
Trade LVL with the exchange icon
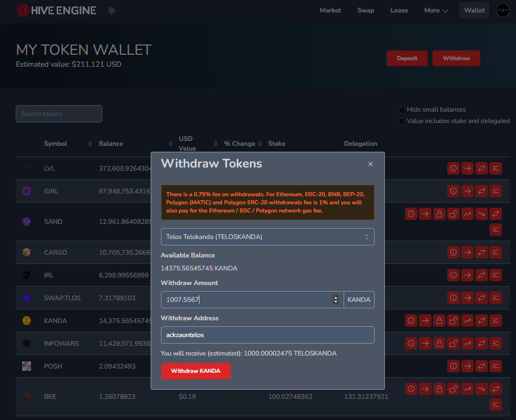click(x=481, y=169)
